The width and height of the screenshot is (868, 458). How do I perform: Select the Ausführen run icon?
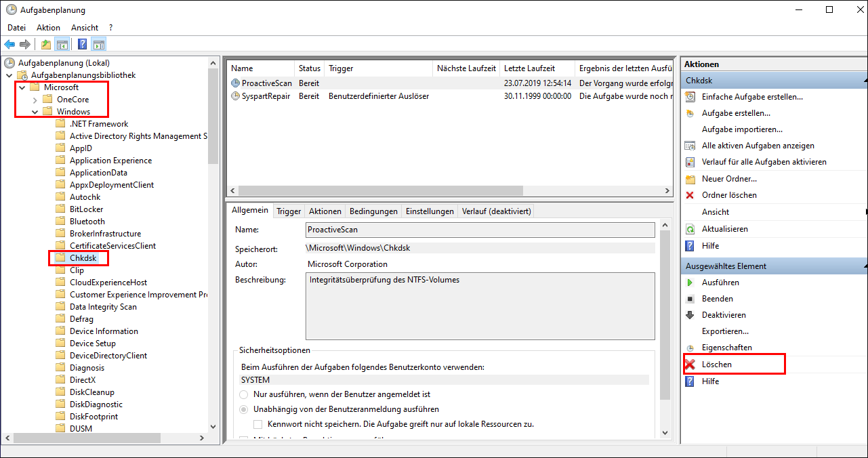pyautogui.click(x=690, y=283)
